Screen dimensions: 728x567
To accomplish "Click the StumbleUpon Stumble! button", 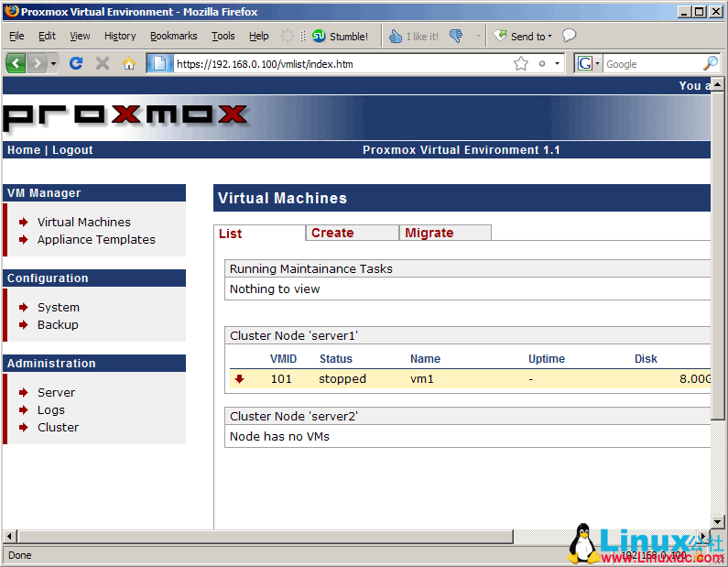I will click(x=340, y=37).
